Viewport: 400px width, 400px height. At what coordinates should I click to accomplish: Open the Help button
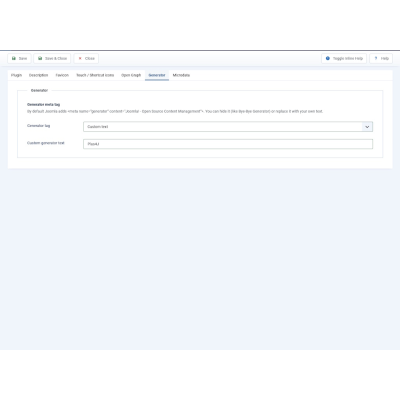click(x=381, y=58)
